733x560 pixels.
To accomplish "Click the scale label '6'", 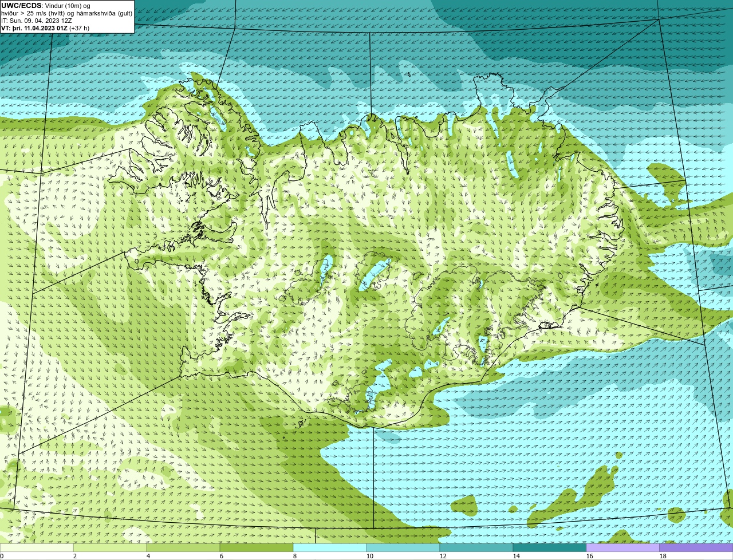I will click(221, 556).
